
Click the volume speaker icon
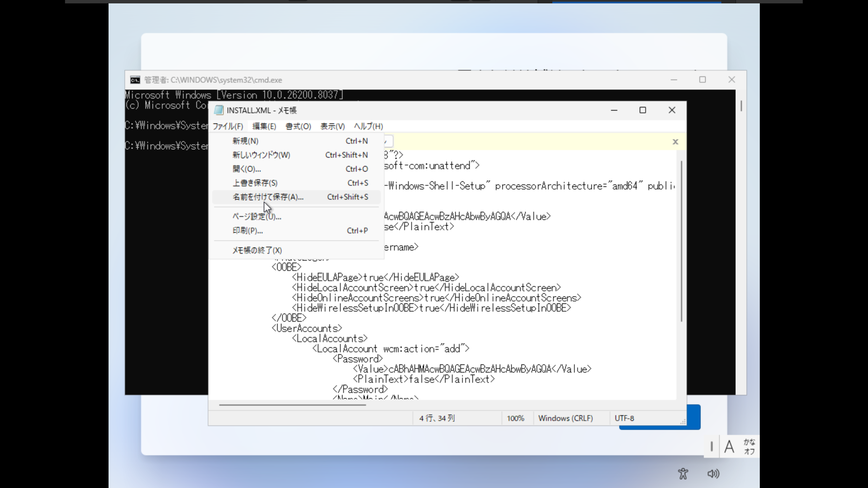click(713, 474)
